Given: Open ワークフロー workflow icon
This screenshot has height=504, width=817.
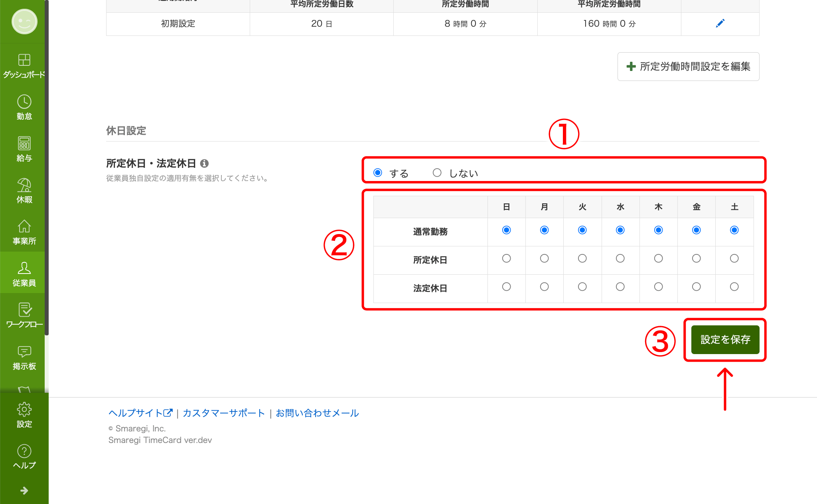Looking at the screenshot, I should coord(24,310).
